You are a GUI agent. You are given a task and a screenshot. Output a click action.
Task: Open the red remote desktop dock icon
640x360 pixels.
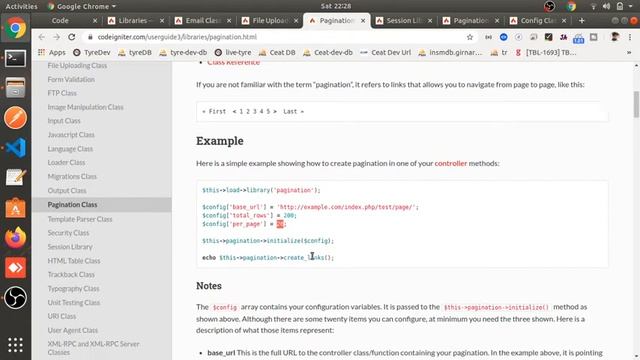(x=16, y=268)
